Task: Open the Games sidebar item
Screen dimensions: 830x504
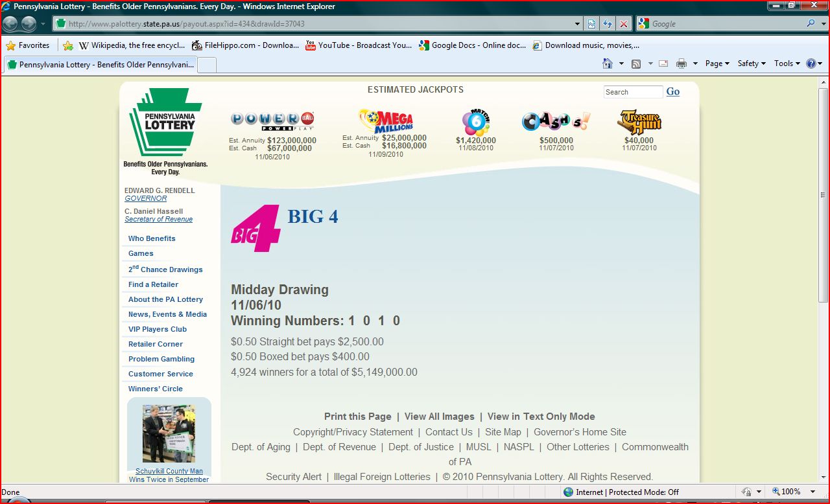Action: click(141, 253)
